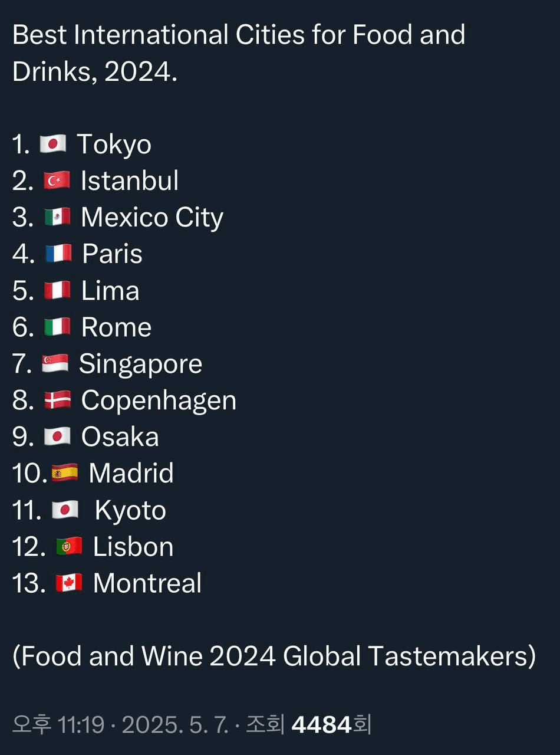This screenshot has width=560, height=755.
Task: Click the Turkey flag emoji beside Istanbul
Action: point(57,181)
